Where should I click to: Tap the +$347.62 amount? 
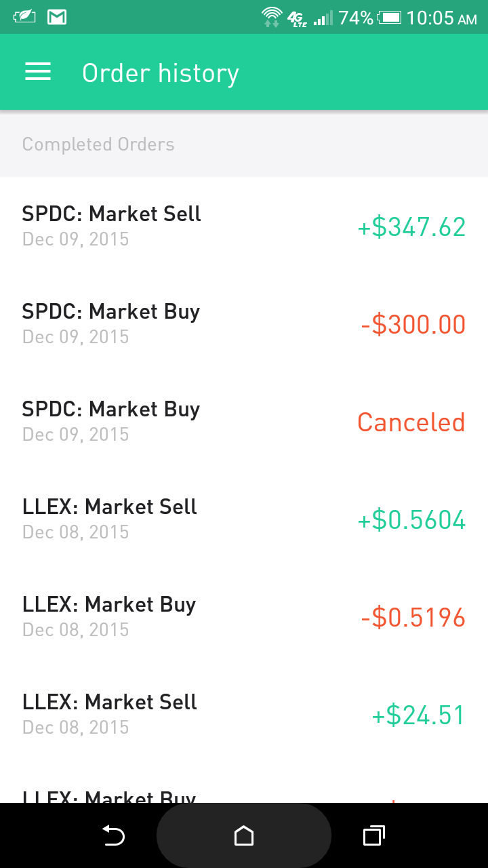pos(411,227)
